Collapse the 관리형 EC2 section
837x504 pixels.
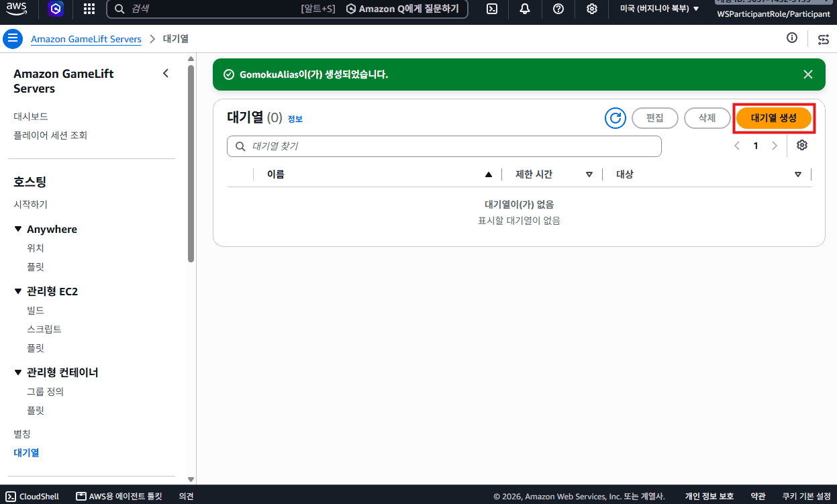coord(18,291)
